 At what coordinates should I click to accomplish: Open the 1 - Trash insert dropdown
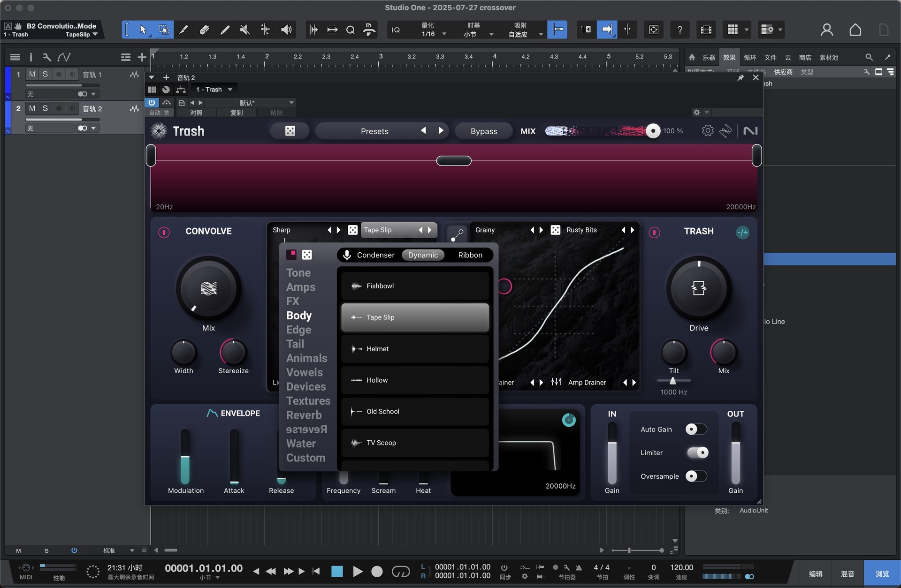[214, 90]
